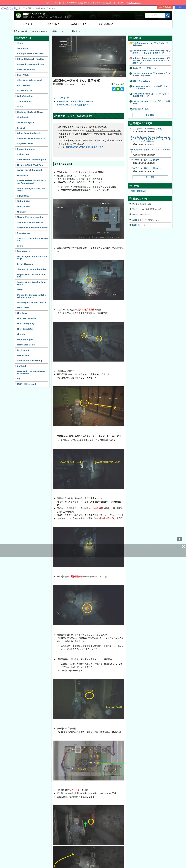
Task: Go to BIOHAZARD RE:2 breadcrumb link
Action: tap(40, 31)
